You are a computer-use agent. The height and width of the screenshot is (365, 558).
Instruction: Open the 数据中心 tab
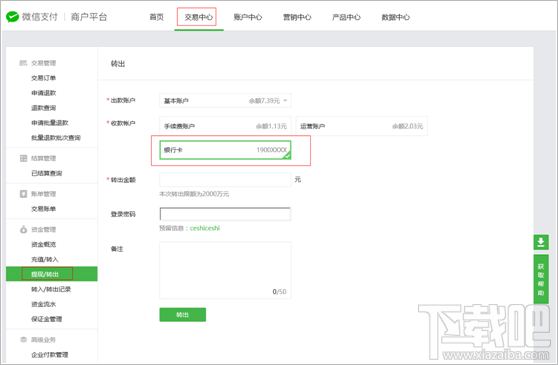395,17
